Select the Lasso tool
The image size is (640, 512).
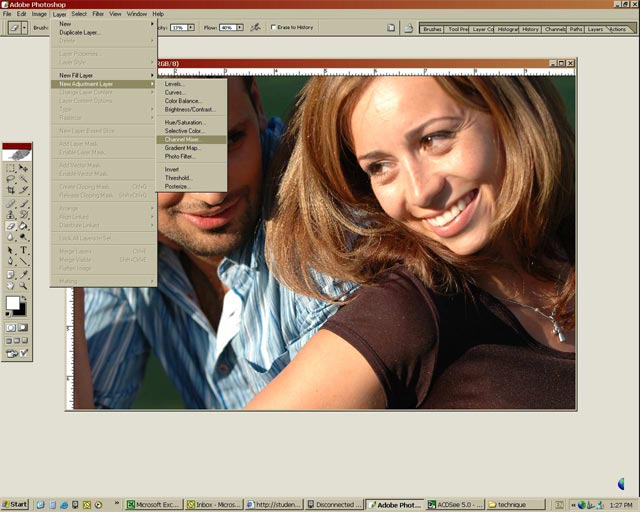[x=11, y=179]
